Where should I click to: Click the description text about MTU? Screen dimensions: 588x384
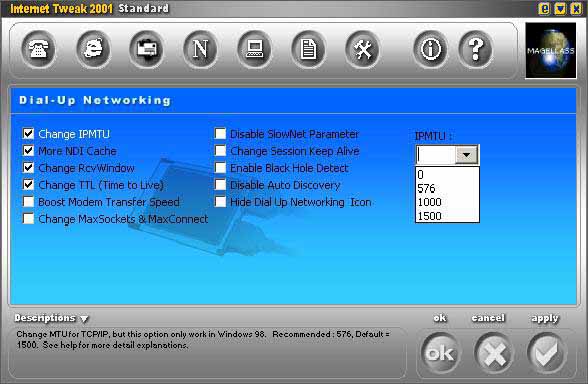[x=203, y=339]
